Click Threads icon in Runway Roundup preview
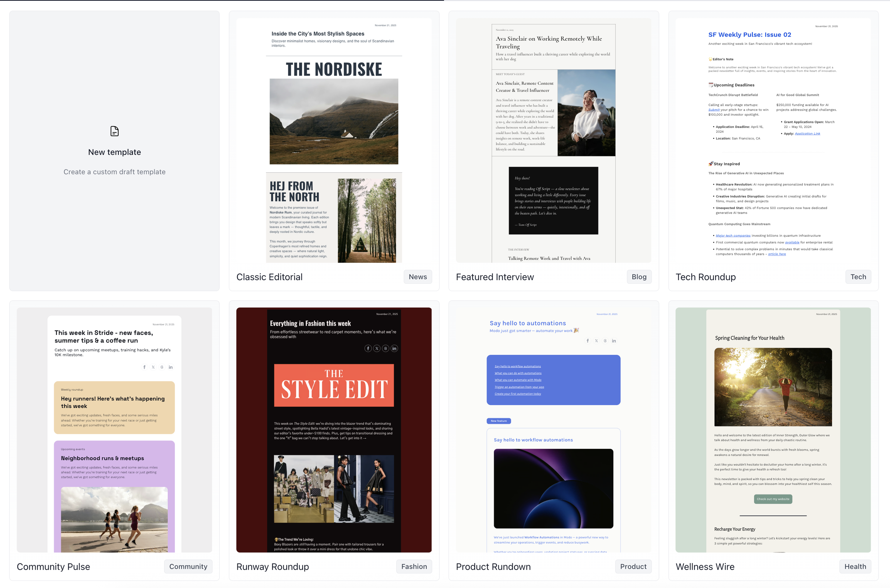The image size is (890, 588). point(386,348)
